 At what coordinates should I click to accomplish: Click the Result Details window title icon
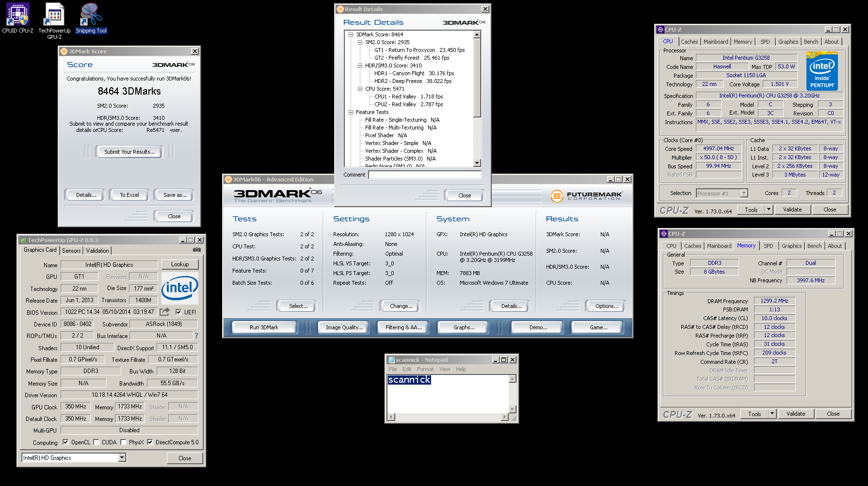tap(340, 9)
